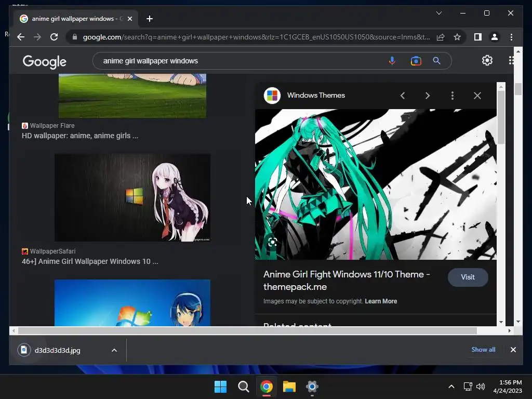Click the preview panel vertical scrollbar
532x399 pixels.
pyautogui.click(x=501, y=117)
